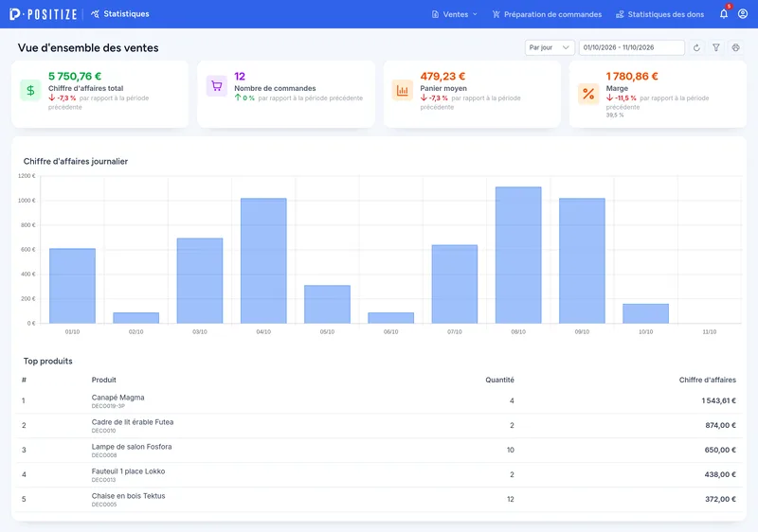
Task: Click the 479,23 € panier moyen value
Action: point(442,77)
